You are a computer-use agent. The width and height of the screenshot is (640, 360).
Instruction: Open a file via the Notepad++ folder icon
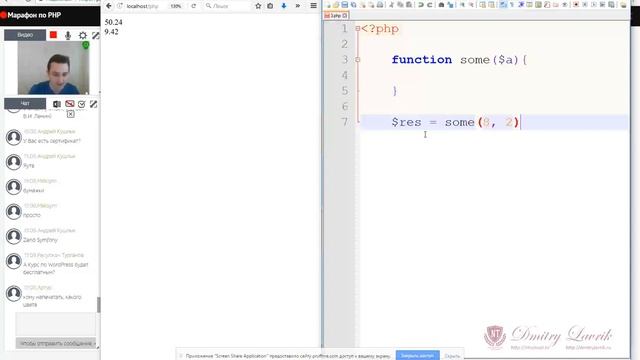pyautogui.click(x=336, y=5)
